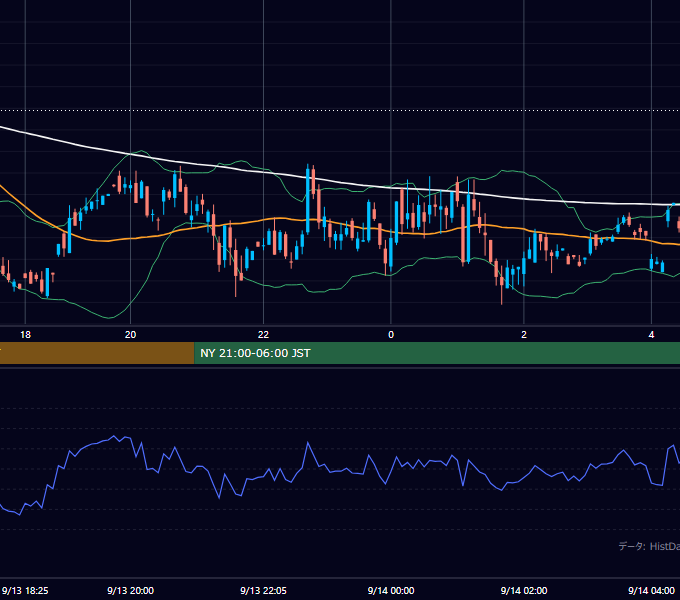
Task: Click the 20 hour axis label
Action: pos(131,335)
